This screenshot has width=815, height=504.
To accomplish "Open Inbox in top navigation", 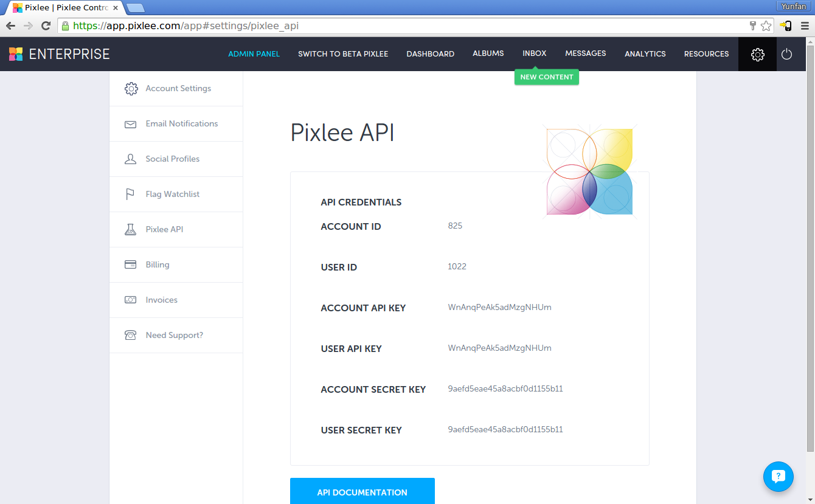I will pos(535,54).
